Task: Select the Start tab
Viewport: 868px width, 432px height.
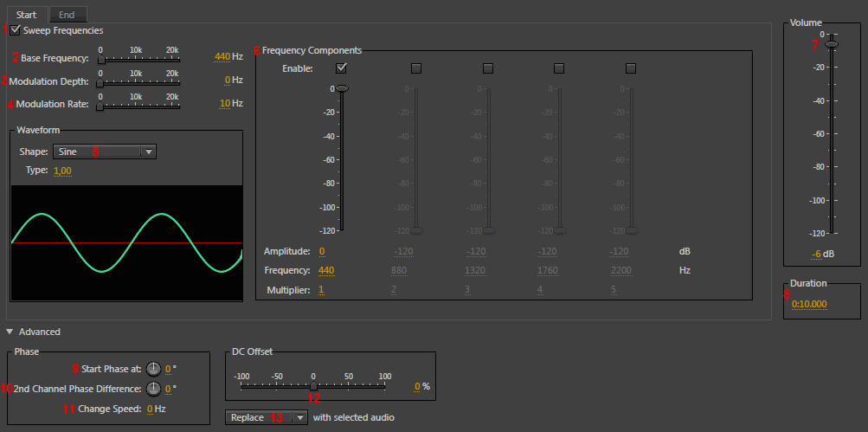Action: 26,15
